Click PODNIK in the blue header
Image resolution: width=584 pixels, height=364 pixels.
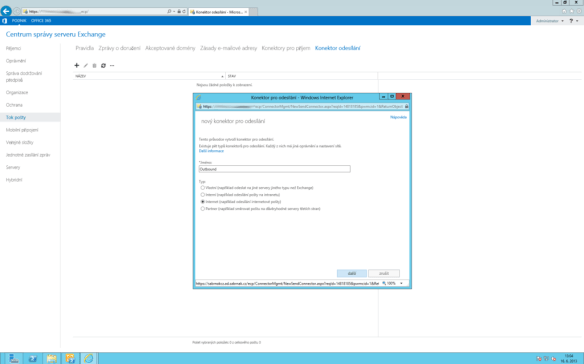[x=19, y=21]
